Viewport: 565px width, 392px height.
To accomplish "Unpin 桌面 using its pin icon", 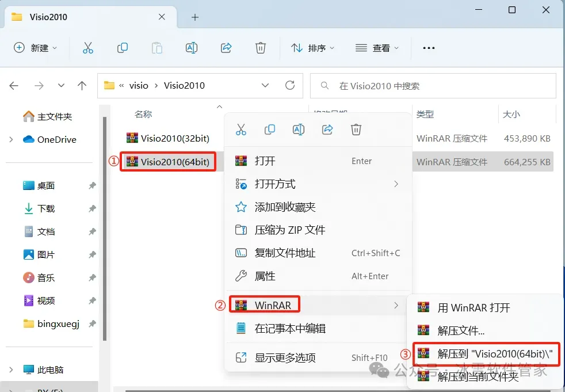I will (x=92, y=185).
